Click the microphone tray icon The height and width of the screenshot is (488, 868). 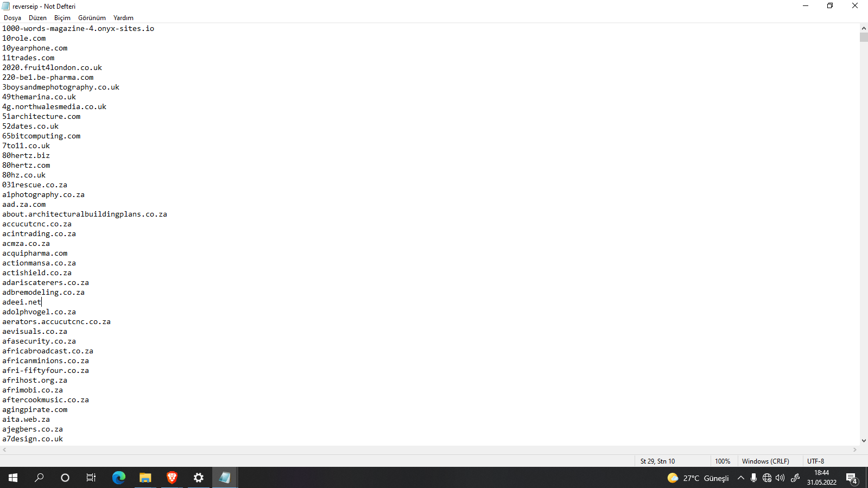(753, 478)
